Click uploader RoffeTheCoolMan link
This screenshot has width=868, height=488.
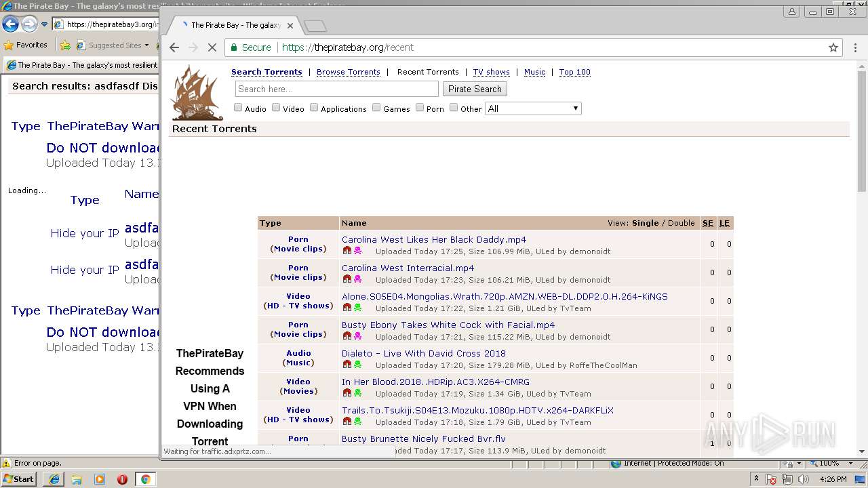(603, 365)
